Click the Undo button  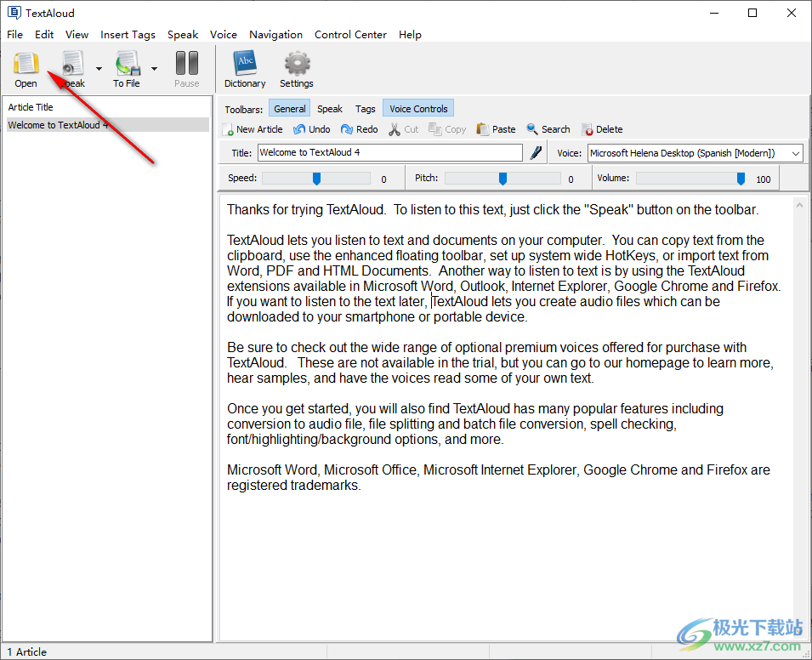[312, 129]
